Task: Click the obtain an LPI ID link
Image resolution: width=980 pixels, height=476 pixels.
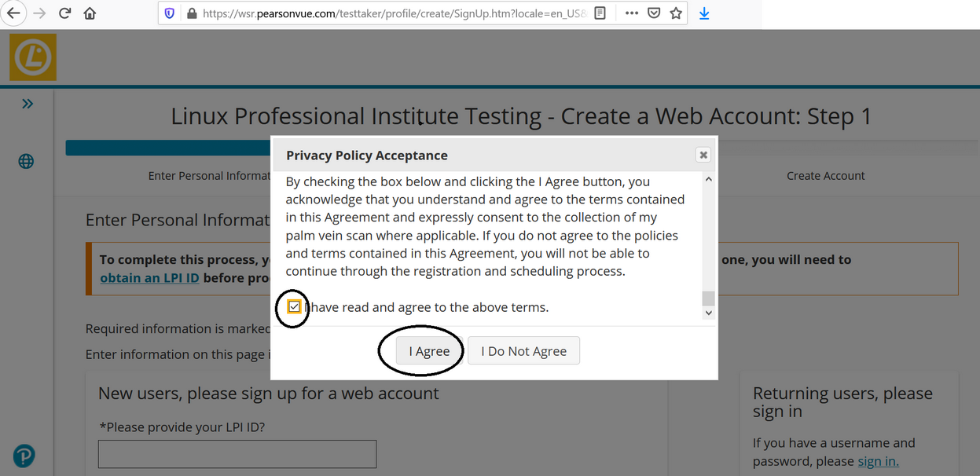Action: pyautogui.click(x=149, y=278)
